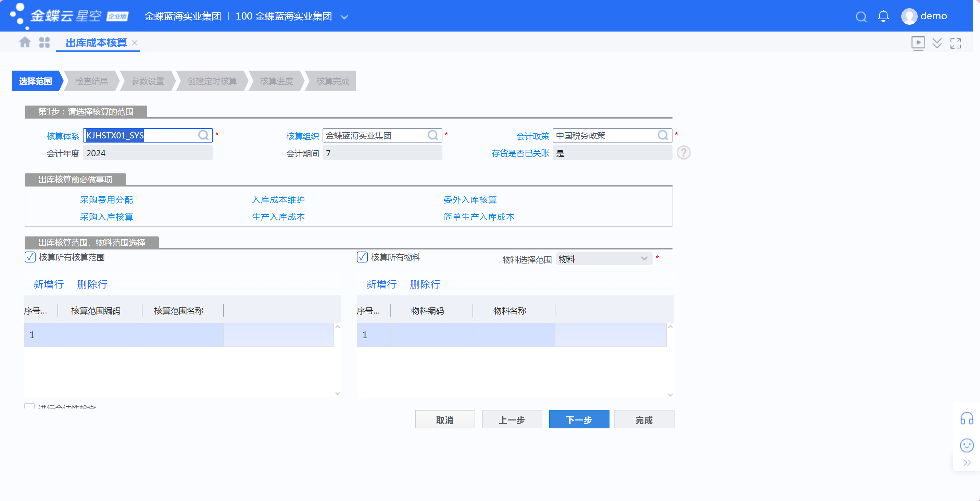980x501 pixels.
Task: Open the notifications bell
Action: coord(883,16)
